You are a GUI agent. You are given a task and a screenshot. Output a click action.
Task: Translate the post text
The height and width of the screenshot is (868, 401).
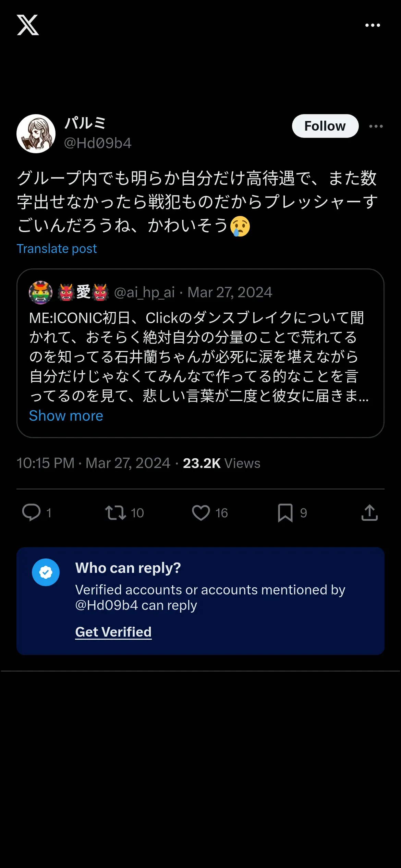coord(57,249)
